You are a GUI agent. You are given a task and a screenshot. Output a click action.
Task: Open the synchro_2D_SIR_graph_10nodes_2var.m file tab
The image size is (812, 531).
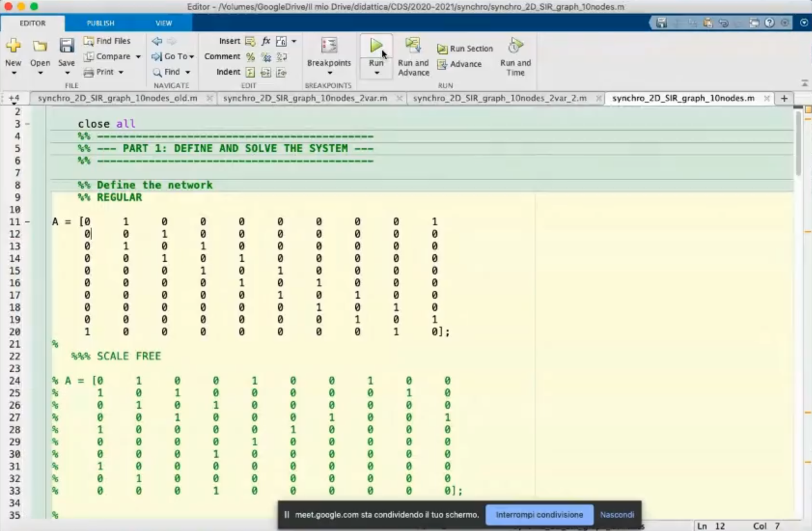tap(305, 98)
